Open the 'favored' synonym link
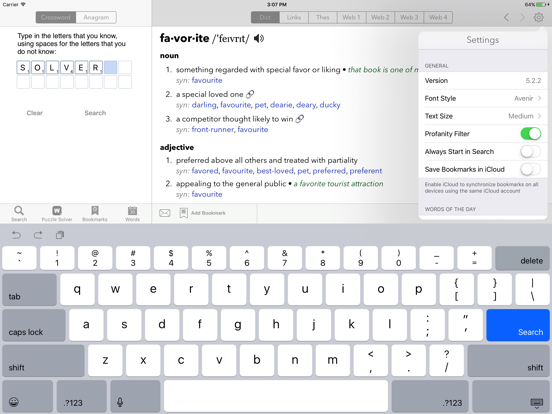The width and height of the screenshot is (552, 414). click(205, 171)
